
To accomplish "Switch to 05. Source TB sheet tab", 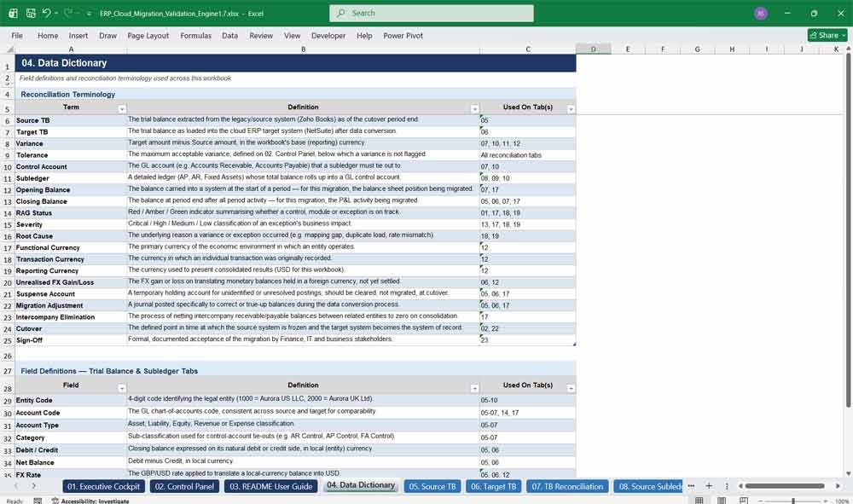I will 432,486.
